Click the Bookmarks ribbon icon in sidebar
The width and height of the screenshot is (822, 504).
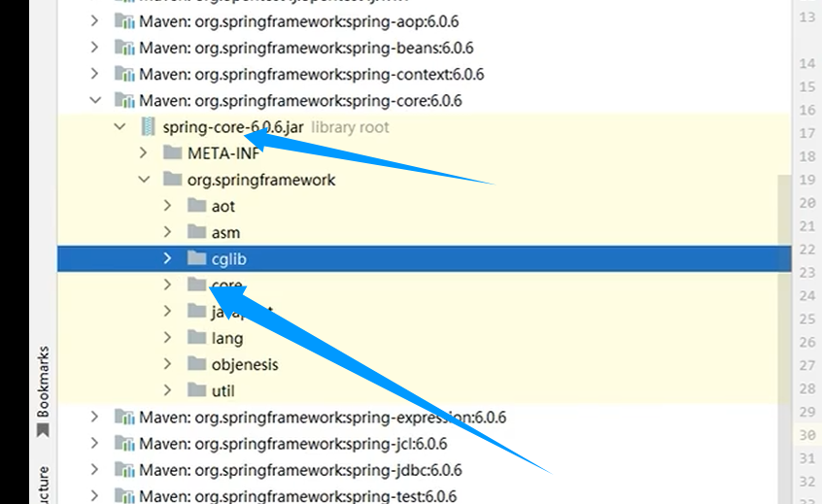pos(43,430)
